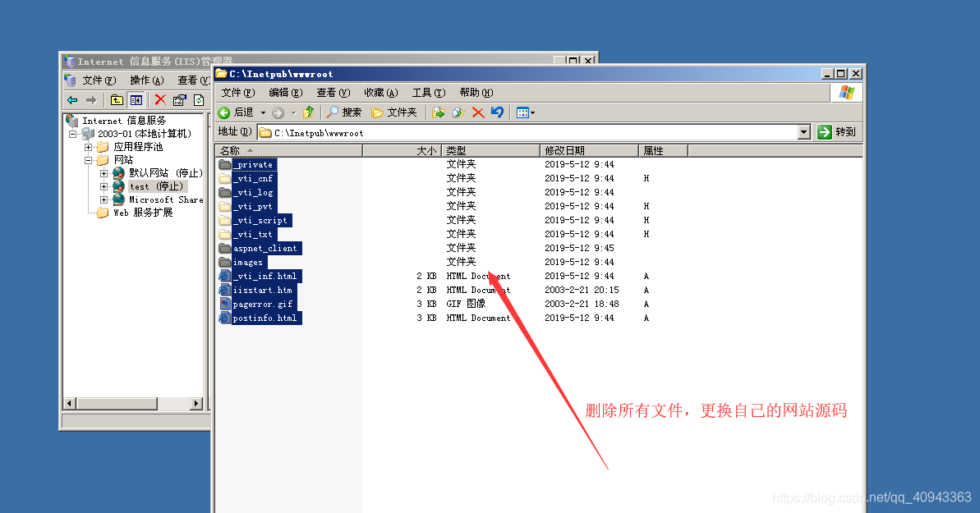Click the Copy To folder icon
Image resolution: width=980 pixels, height=513 pixels.
(x=458, y=112)
